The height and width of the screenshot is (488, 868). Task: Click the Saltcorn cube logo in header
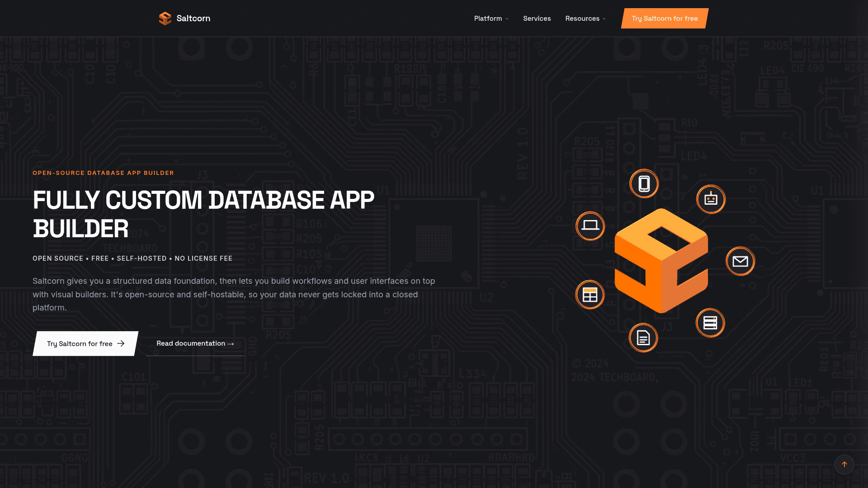coord(165,19)
